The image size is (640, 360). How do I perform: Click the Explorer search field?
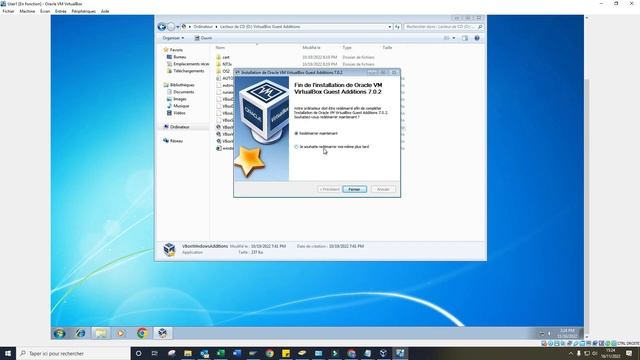point(443,27)
